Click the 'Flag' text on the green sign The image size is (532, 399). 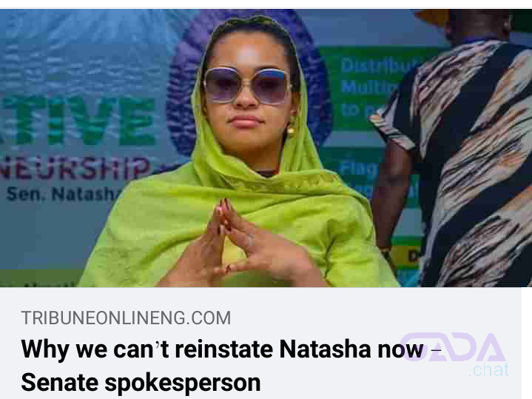point(358,168)
